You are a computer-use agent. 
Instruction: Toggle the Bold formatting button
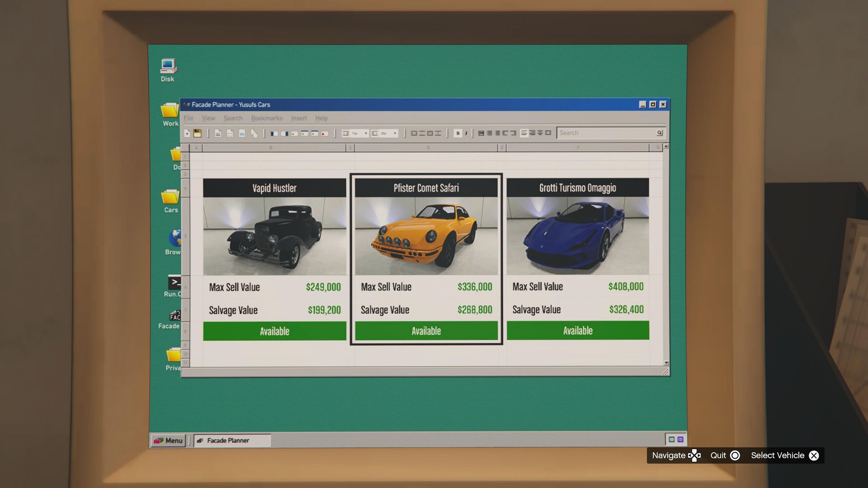click(x=458, y=133)
